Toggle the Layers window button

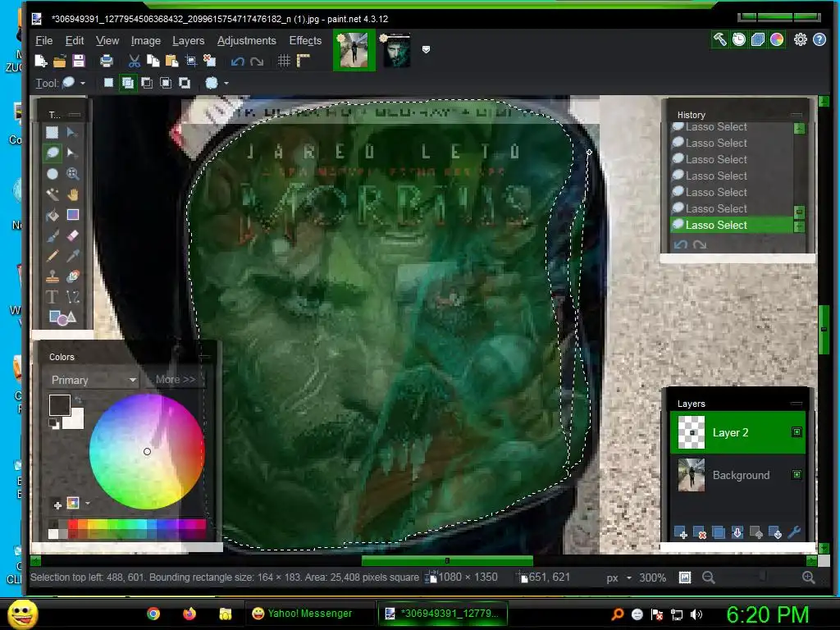(x=757, y=39)
